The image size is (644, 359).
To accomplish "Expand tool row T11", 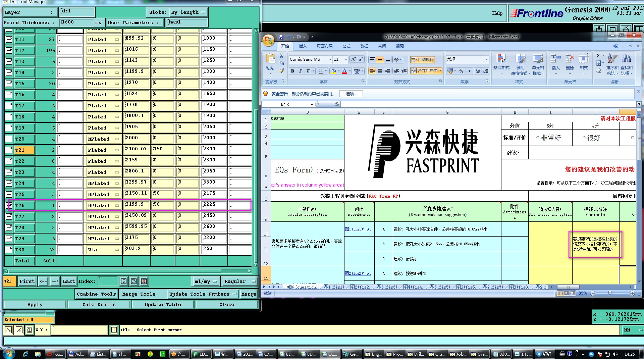I will tap(9, 39).
